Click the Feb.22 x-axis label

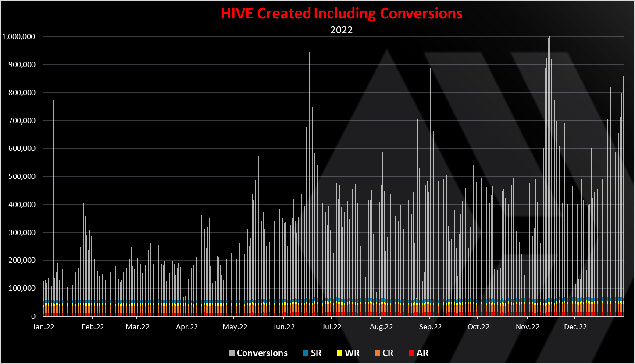point(93,327)
